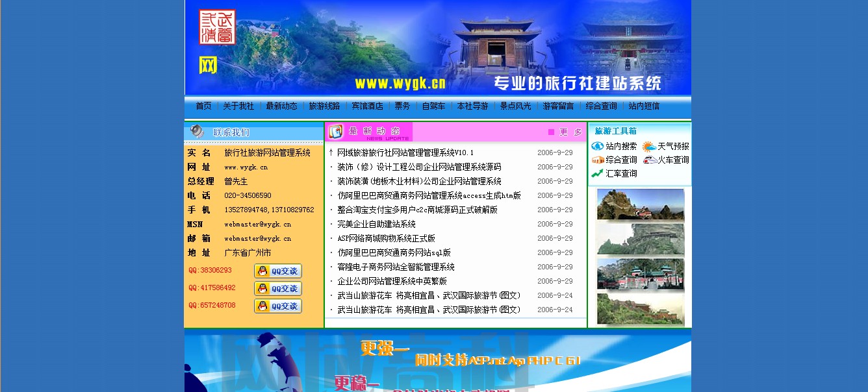This screenshot has height=392, width=868.
Task: Click the top scenic thumbnail under 旅游工具箱
Action: 640,204
